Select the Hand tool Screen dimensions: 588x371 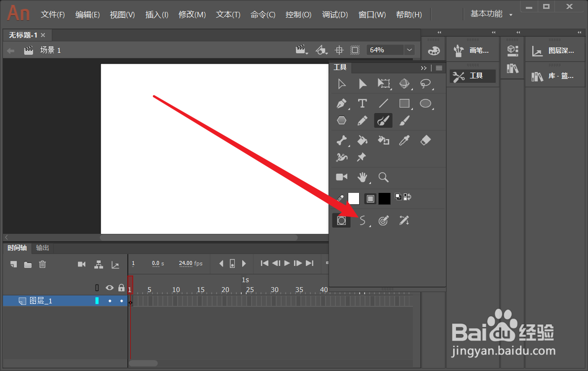[362, 177]
